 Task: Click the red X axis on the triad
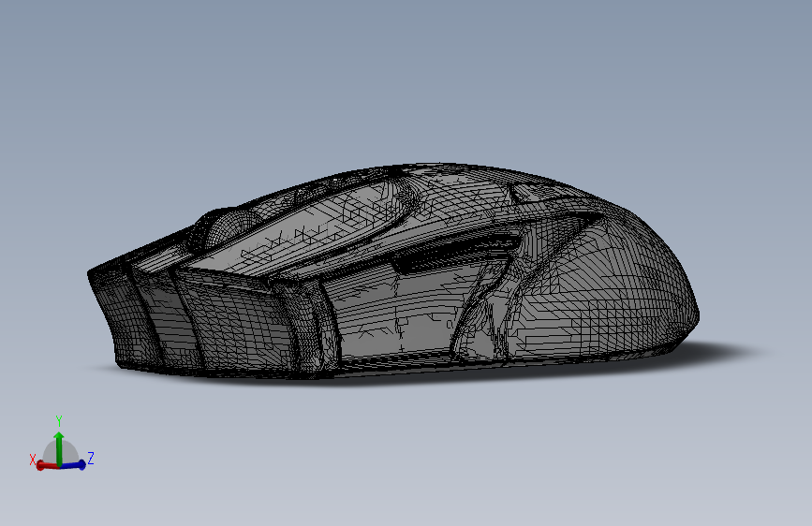pos(47,465)
